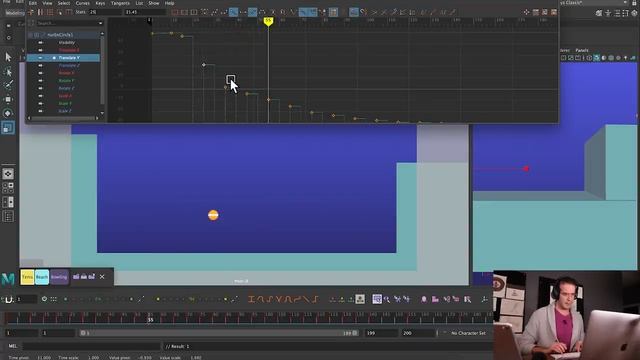Click first camera icon in right viewport toolbar

coord(564,58)
